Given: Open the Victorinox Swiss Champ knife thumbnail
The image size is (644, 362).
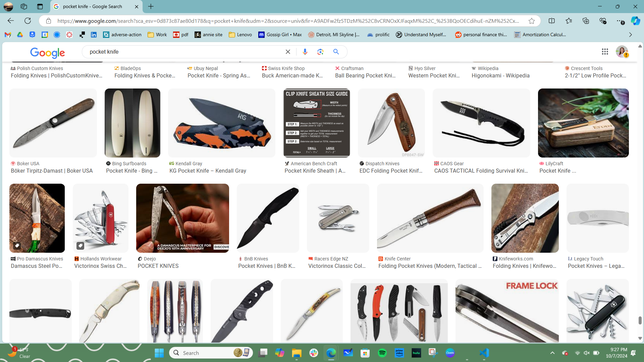Looking at the screenshot, I should pos(100,218).
